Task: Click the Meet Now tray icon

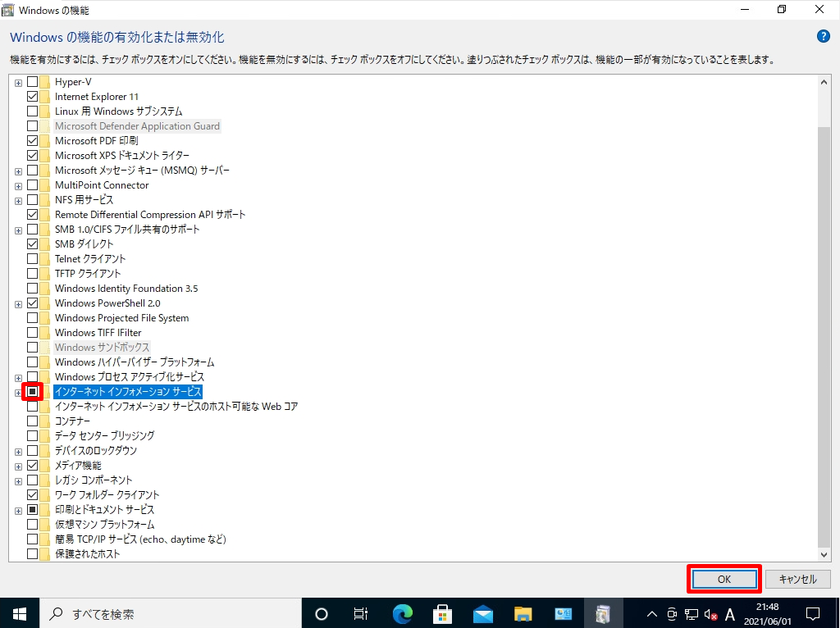Action: 673,614
